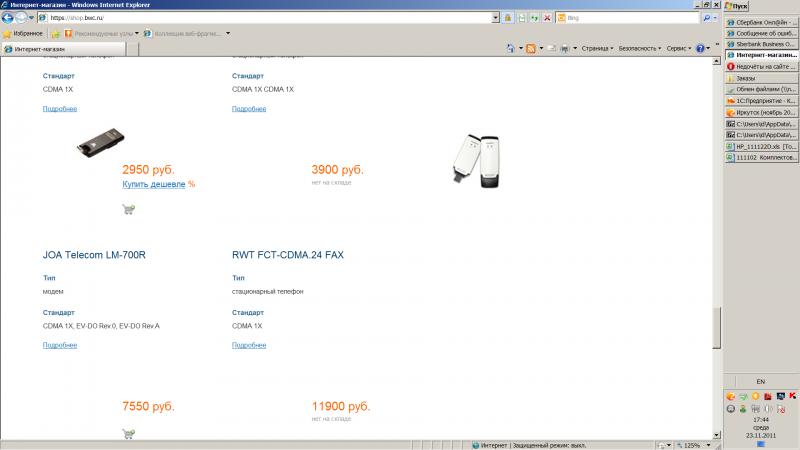Click the Refresh page icon
This screenshot has width=800, height=450.
click(534, 18)
